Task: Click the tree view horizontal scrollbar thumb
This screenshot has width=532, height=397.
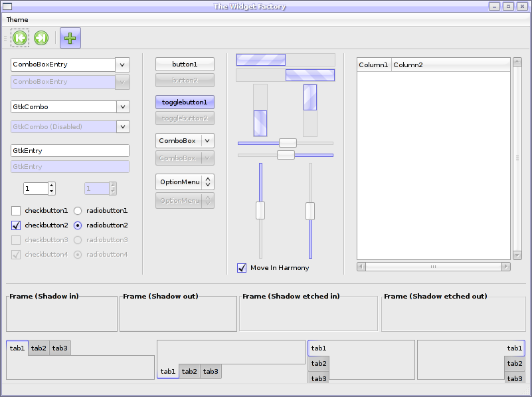Action: pyautogui.click(x=434, y=267)
